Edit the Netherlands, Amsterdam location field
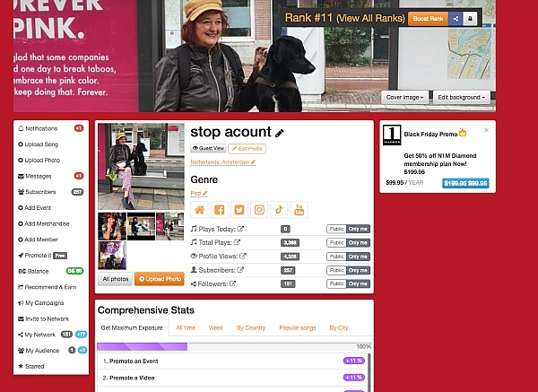Viewport: 538px width, 392px height. click(x=222, y=162)
